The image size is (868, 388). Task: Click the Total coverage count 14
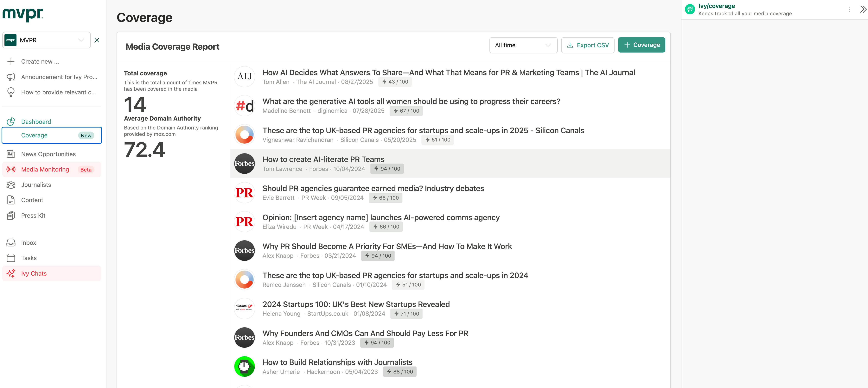pos(135,104)
